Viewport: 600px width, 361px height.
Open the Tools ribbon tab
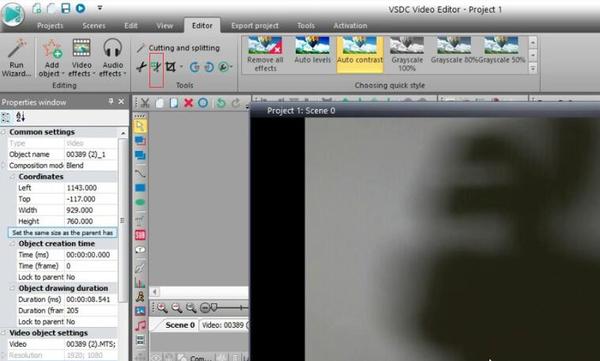pyautogui.click(x=306, y=26)
